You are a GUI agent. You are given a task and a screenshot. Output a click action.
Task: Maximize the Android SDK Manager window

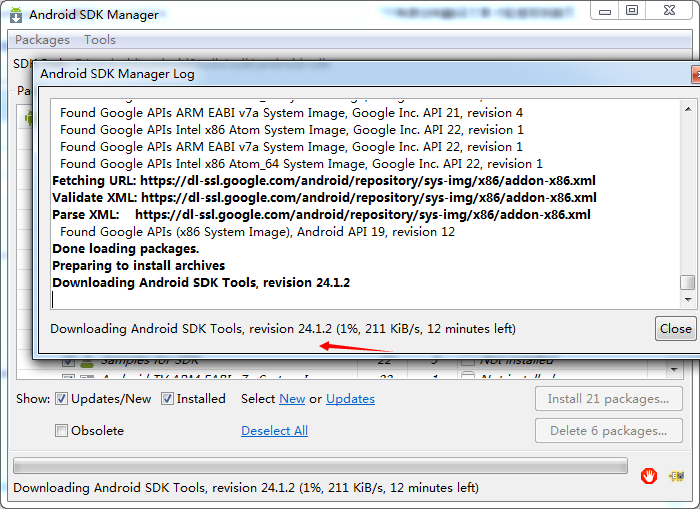(632, 11)
